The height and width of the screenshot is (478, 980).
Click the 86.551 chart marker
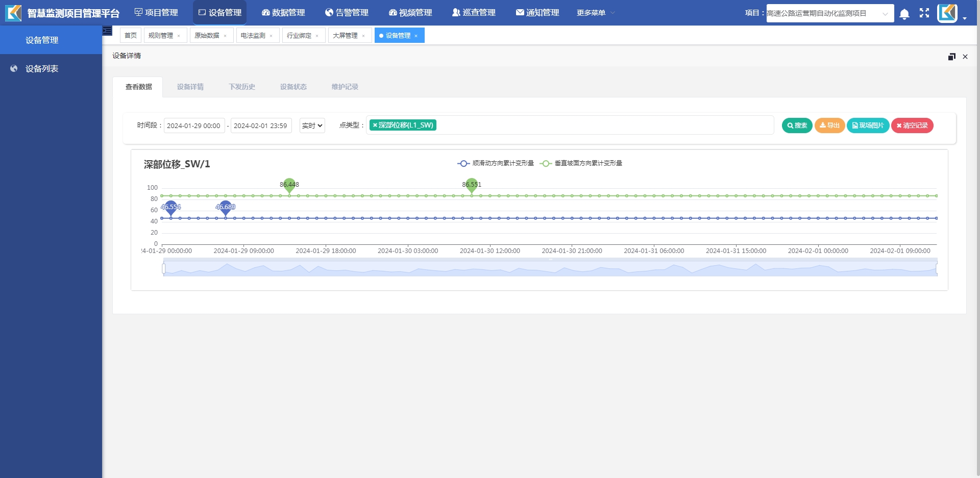[x=472, y=185]
